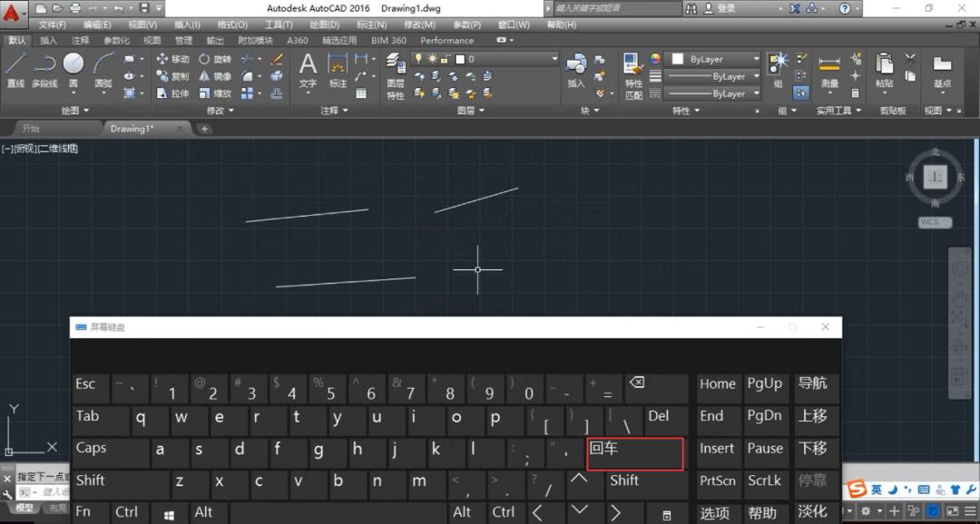Image resolution: width=980 pixels, height=524 pixels.
Task: Click the Insert block (插入) icon
Action: [576, 69]
